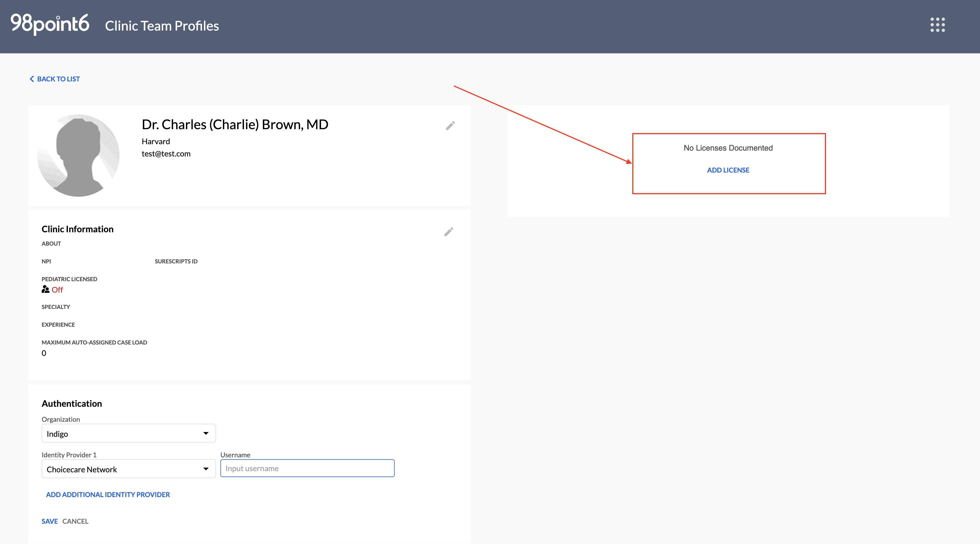Screen dimensions: 980x544
Task: Click the Harvard text
Action: 156,141
